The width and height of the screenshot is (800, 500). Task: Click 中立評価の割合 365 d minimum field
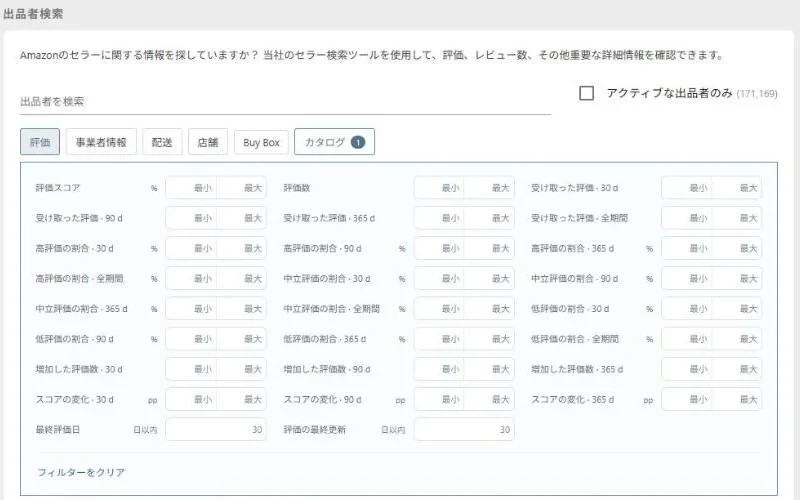click(x=191, y=309)
